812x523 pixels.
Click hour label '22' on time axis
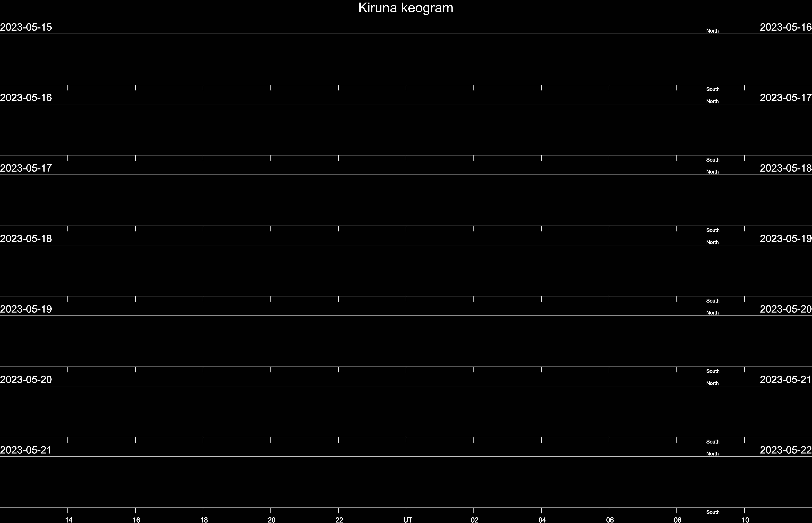pyautogui.click(x=339, y=520)
